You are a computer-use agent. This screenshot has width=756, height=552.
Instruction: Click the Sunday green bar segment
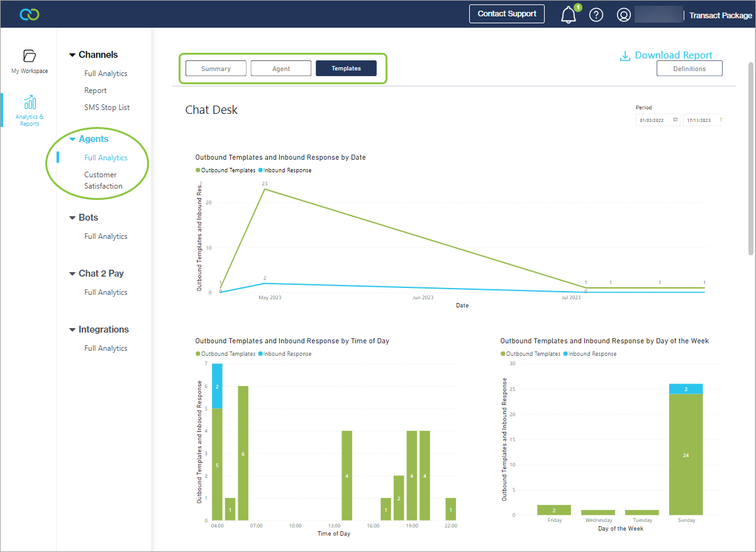[x=686, y=455]
